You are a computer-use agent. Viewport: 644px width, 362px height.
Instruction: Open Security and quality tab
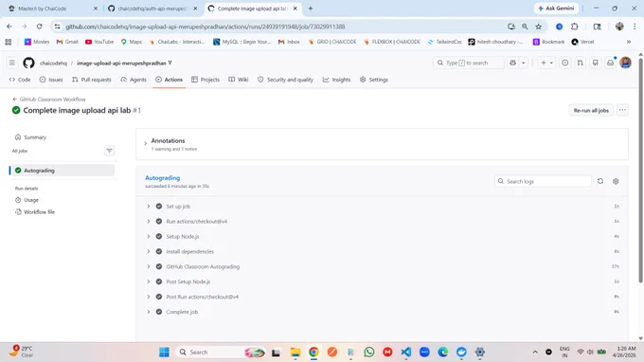click(x=285, y=80)
